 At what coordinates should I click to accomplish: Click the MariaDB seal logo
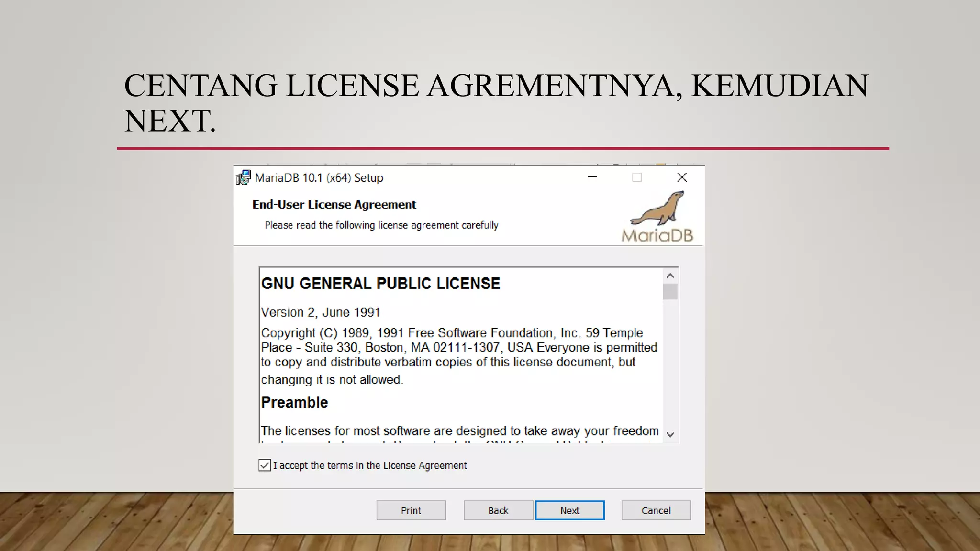coord(657,217)
